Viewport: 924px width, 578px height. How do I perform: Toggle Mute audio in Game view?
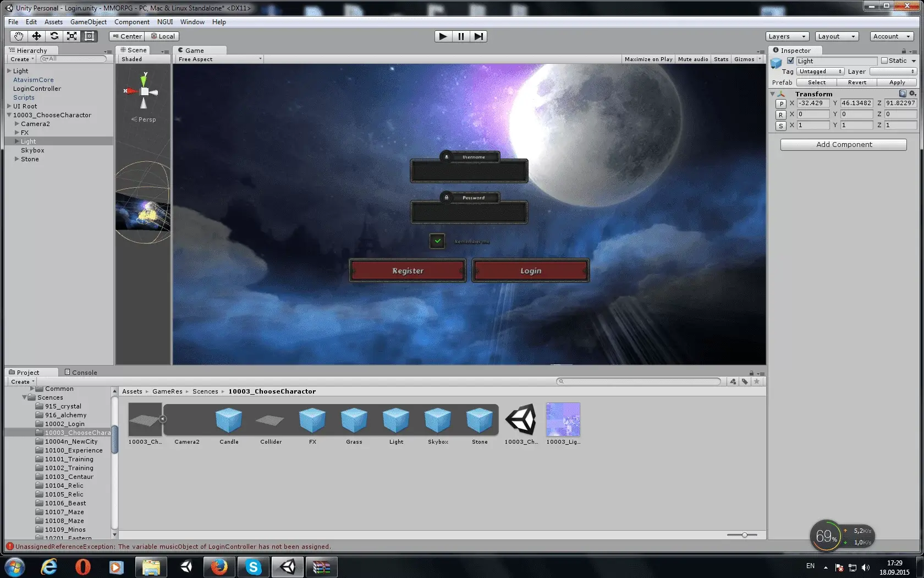(693, 59)
